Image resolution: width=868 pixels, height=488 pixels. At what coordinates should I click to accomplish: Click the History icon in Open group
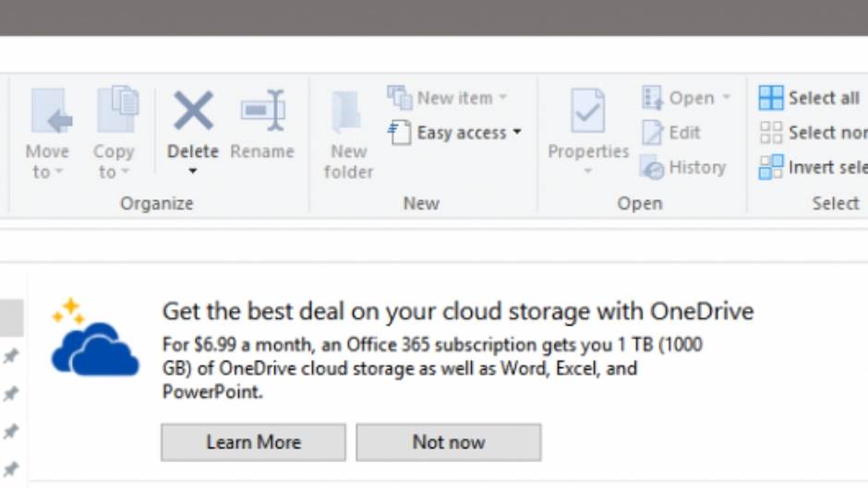pos(653,168)
